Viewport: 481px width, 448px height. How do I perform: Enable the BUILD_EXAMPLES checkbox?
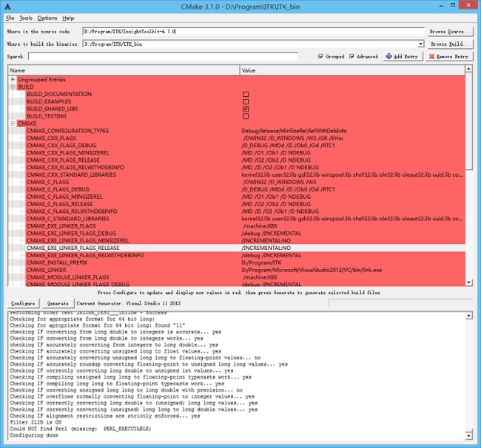click(246, 101)
